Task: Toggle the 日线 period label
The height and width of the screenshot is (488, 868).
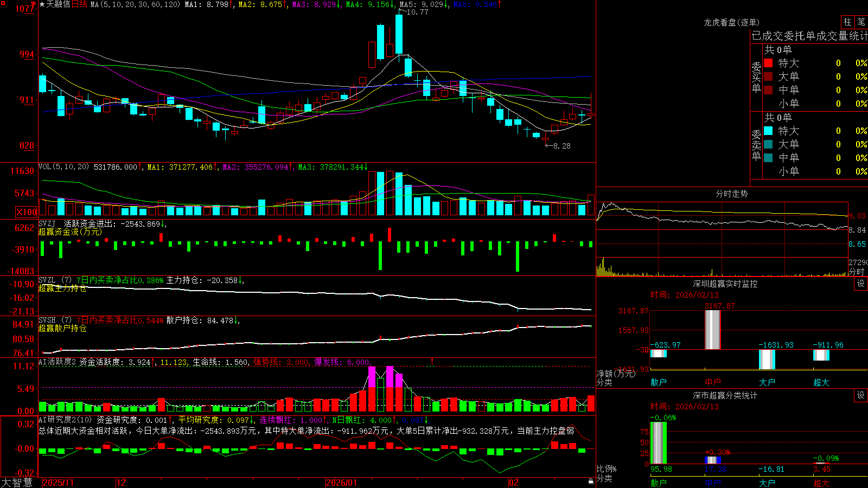Action: pyautogui.click(x=79, y=4)
